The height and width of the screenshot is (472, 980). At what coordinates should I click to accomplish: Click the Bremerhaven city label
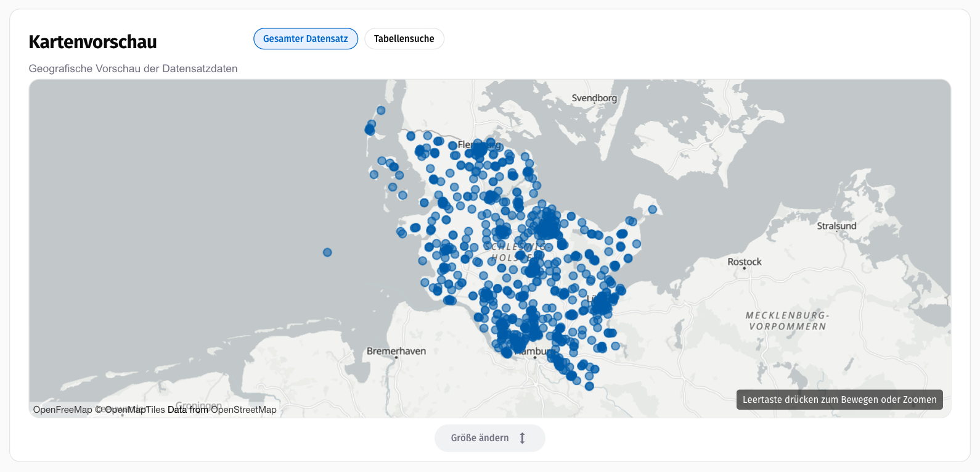pyautogui.click(x=396, y=351)
